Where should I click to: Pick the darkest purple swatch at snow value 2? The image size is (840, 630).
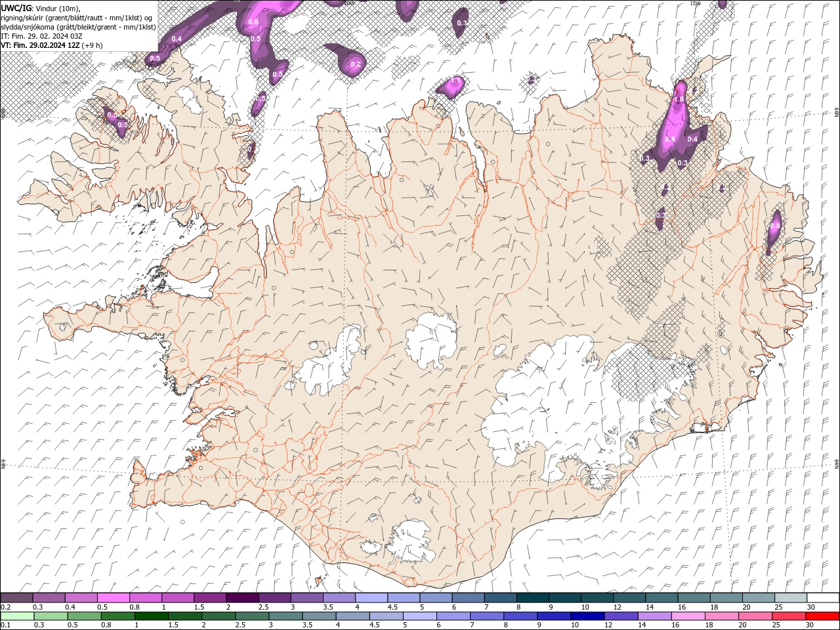pos(241,598)
